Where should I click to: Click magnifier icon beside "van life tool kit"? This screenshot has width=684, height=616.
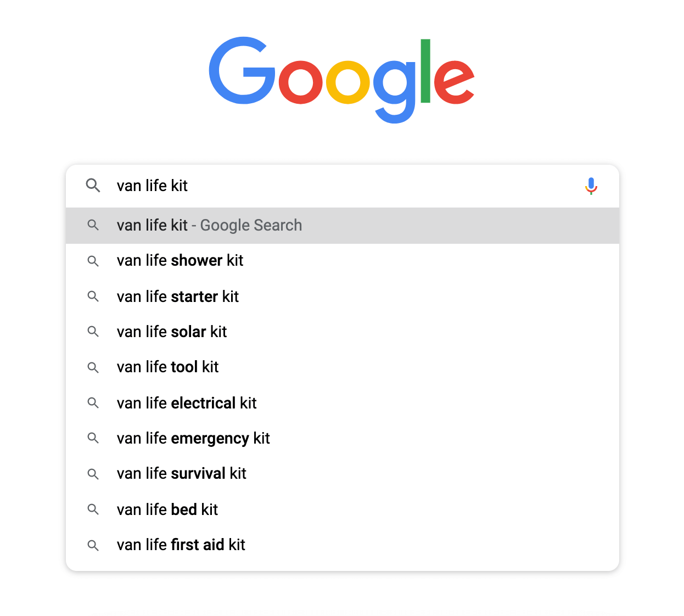(x=93, y=367)
